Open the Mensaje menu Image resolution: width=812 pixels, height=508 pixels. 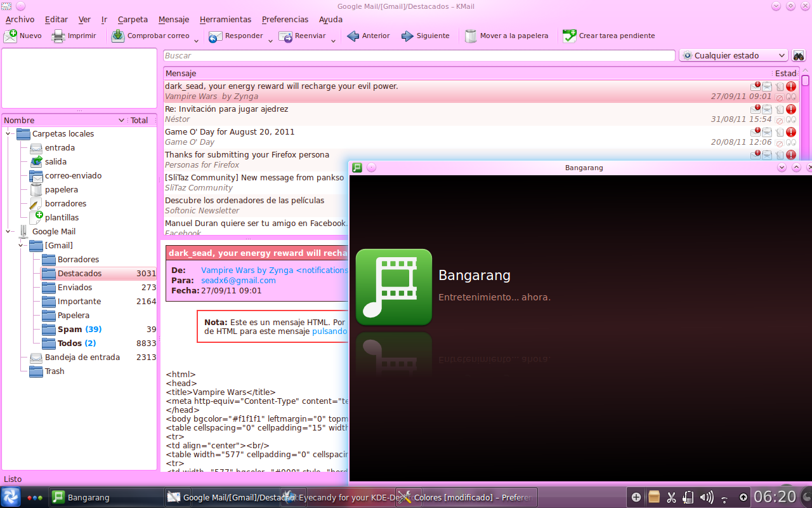click(174, 20)
